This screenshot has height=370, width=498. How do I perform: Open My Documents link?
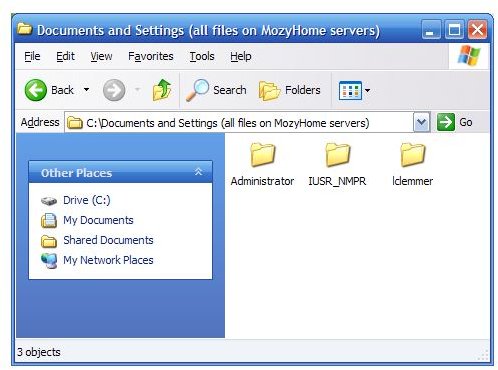[98, 220]
